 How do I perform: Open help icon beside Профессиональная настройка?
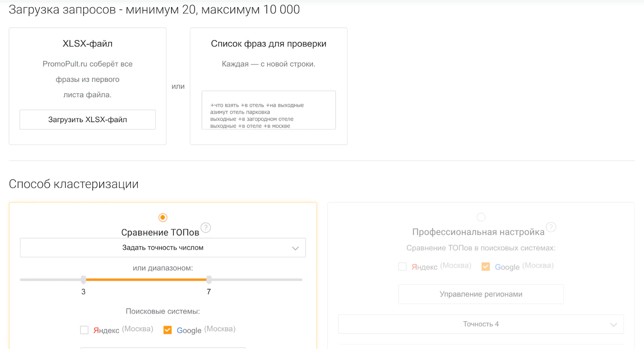[x=551, y=227]
